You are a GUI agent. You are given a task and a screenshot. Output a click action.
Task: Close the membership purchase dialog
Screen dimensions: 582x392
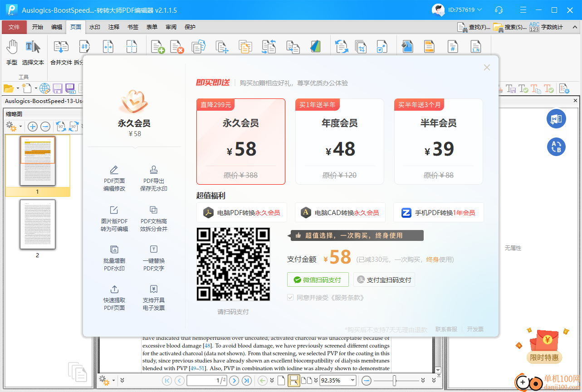[x=487, y=68]
